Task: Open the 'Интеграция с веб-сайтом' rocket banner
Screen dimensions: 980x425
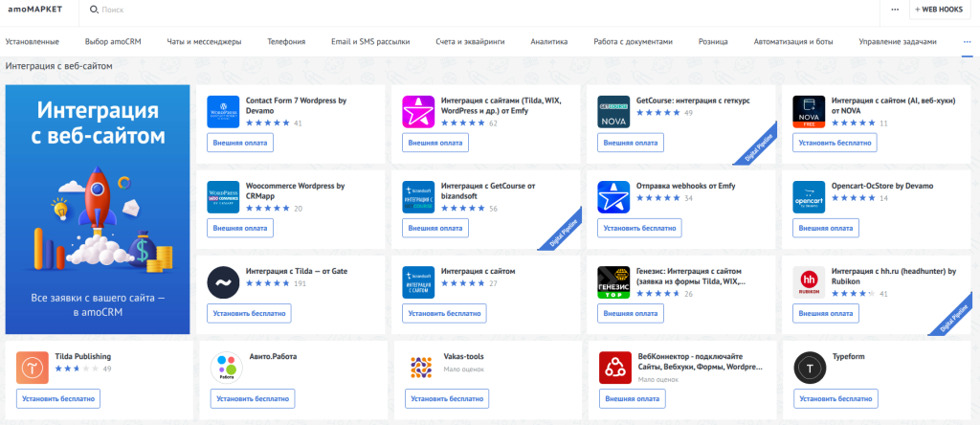Action: pyautogui.click(x=98, y=210)
